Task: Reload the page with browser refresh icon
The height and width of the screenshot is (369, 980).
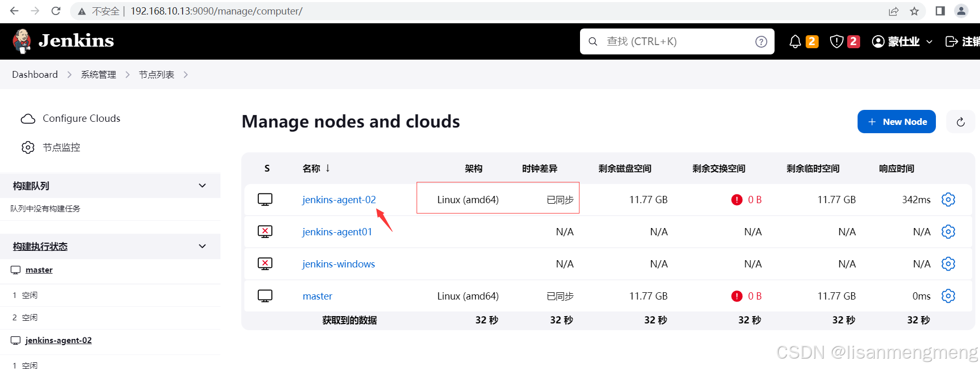Action: (56, 11)
